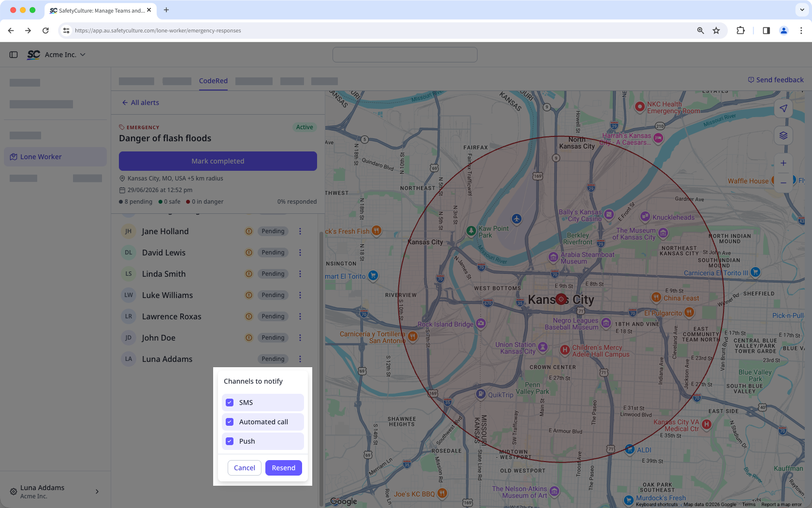
Task: Go back to All alerts
Action: click(141, 103)
